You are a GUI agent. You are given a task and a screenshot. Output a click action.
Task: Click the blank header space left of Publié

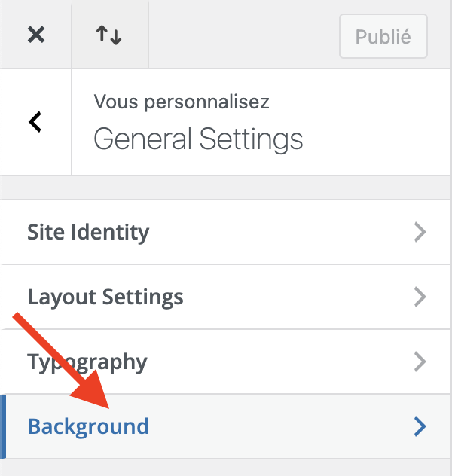241,35
